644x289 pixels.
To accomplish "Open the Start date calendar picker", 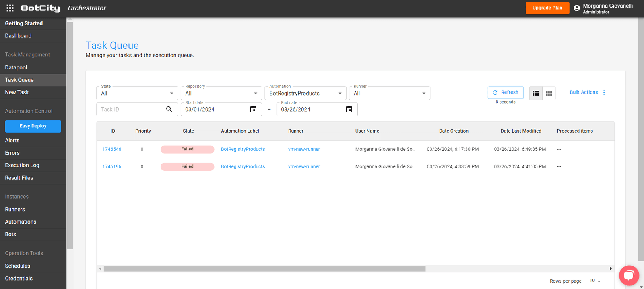I will [253, 109].
